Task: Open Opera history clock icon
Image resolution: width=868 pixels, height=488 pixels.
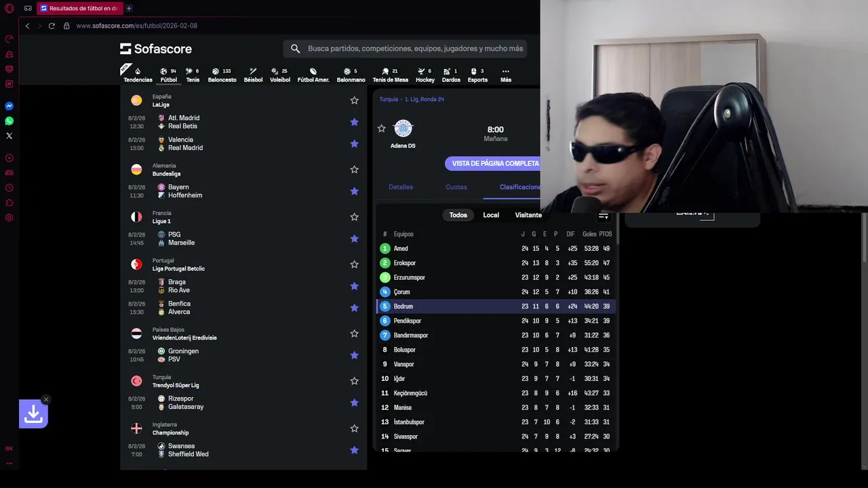Action: pos(9,188)
